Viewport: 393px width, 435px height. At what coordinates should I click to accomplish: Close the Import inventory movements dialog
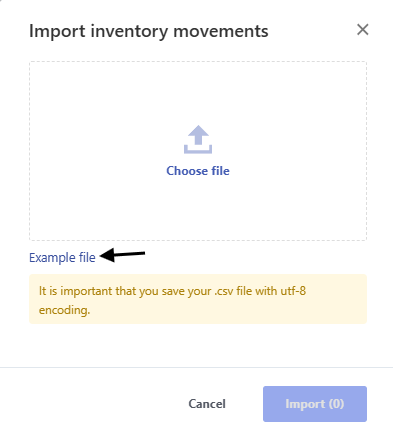(363, 30)
